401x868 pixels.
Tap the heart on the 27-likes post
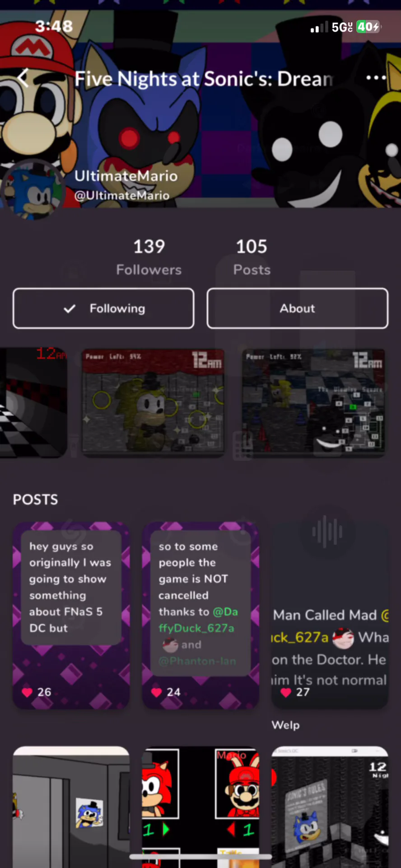pyautogui.click(x=285, y=692)
